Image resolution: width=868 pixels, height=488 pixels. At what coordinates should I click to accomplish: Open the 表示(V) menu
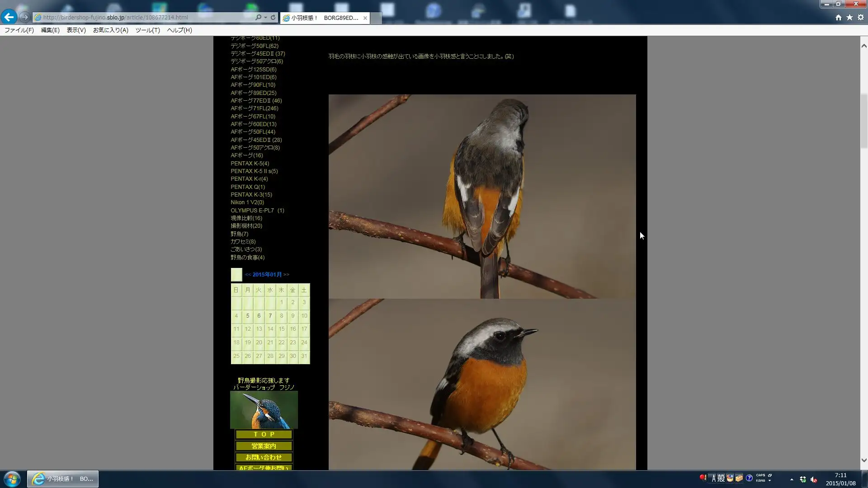tap(76, 30)
